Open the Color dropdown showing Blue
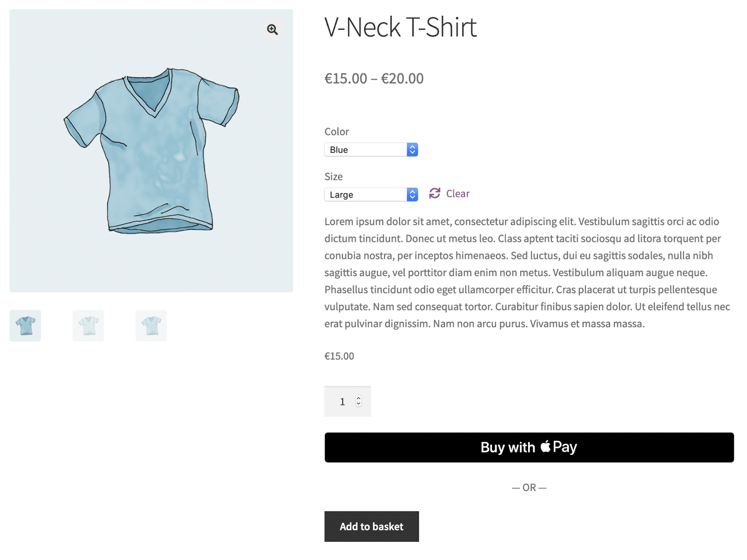Screen dimensions: 747x560 pyautogui.click(x=371, y=149)
